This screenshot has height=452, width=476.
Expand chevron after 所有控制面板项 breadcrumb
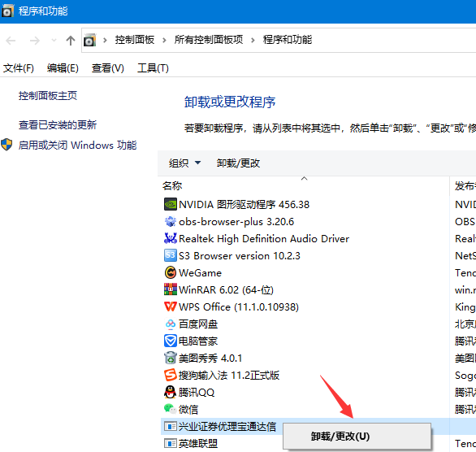pos(253,40)
